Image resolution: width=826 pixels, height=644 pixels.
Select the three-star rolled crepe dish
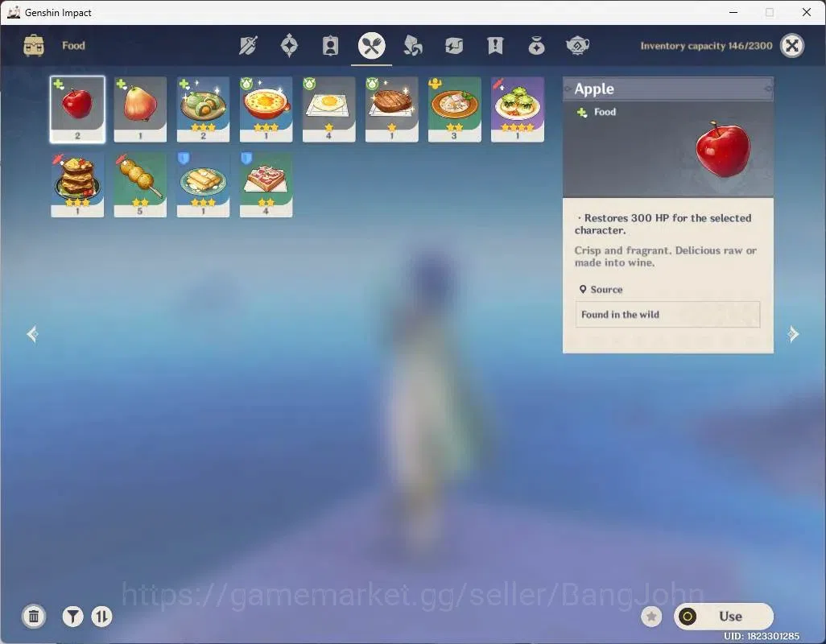click(x=203, y=185)
